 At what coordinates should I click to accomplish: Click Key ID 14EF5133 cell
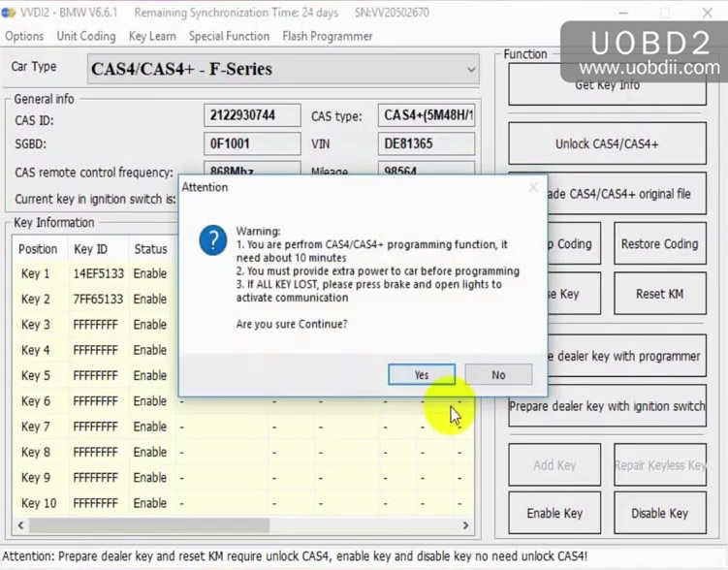click(99, 274)
